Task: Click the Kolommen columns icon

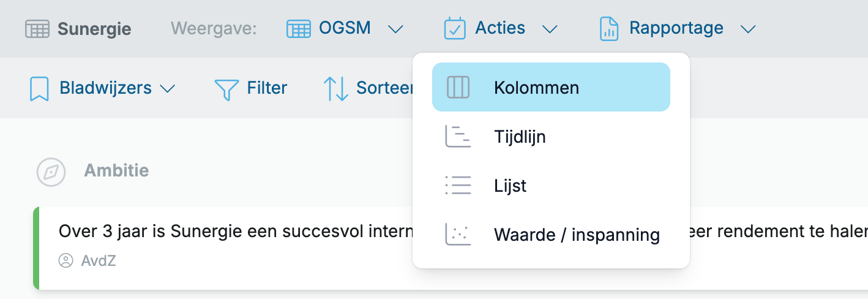Action: click(458, 88)
